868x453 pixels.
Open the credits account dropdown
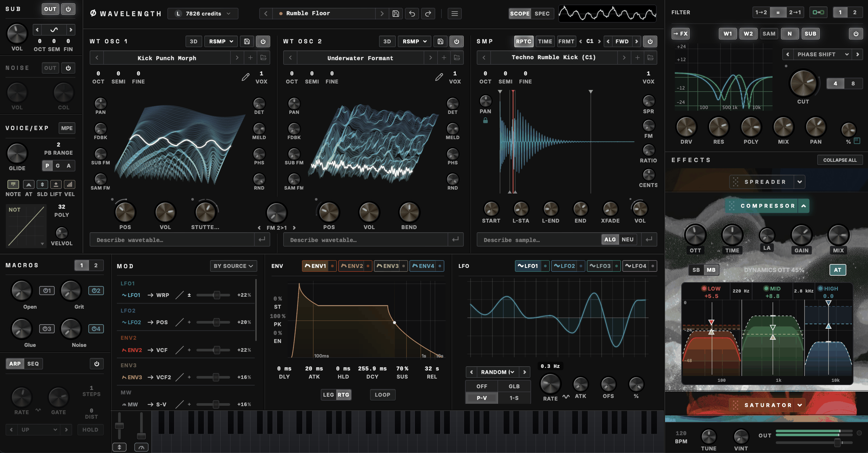[203, 14]
